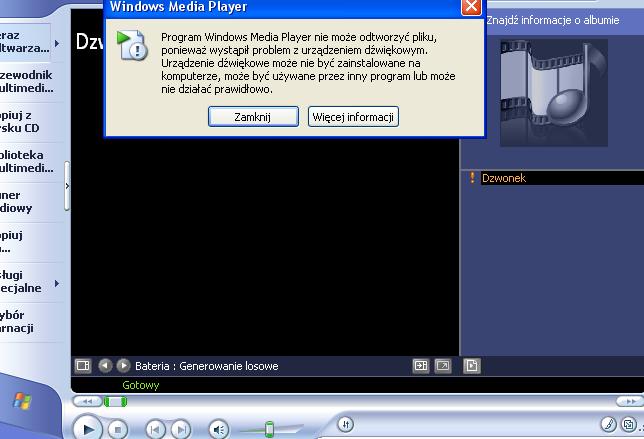Open the equalizer settings round button

(346, 424)
